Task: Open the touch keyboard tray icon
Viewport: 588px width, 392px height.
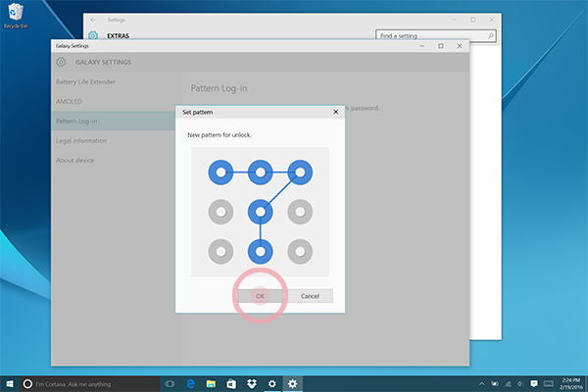Action: 548,384
